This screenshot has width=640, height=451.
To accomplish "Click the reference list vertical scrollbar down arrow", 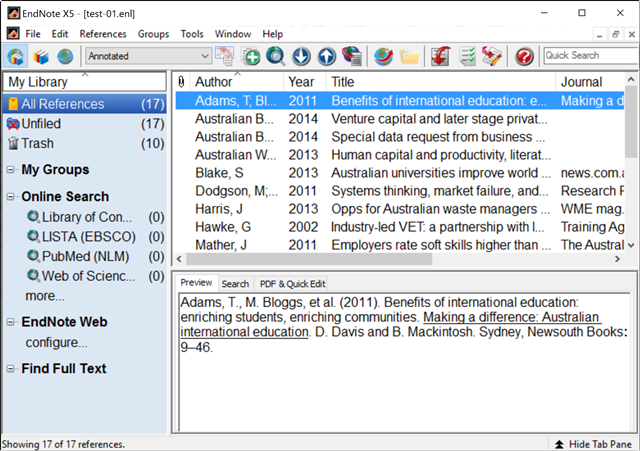I will [631, 245].
